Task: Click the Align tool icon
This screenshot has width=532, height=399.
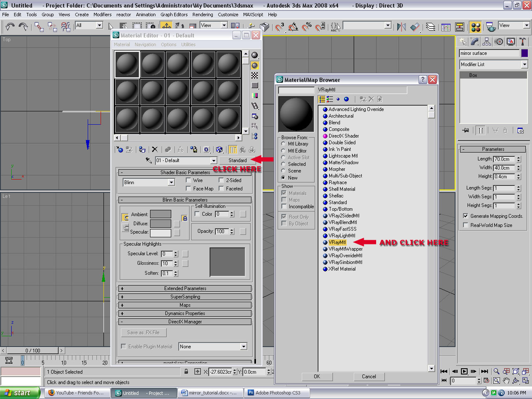Action: point(415,27)
